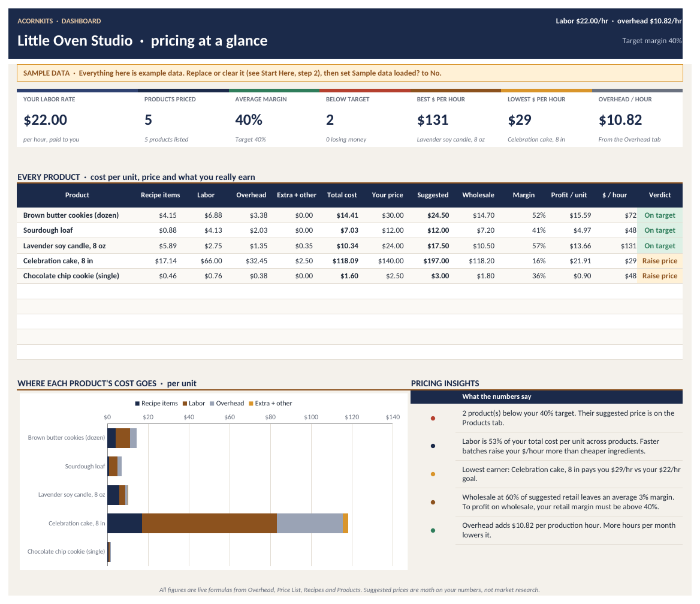Click the Verdict column header
The image size is (700, 604).
[660, 195]
